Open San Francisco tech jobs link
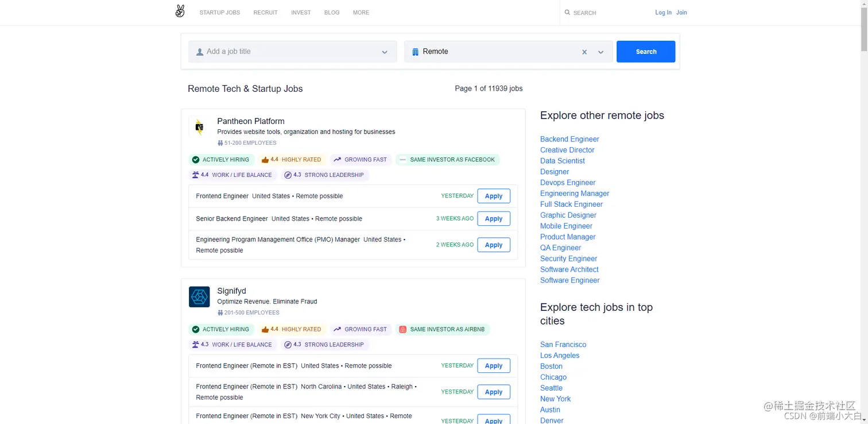Image resolution: width=868 pixels, height=424 pixels. coord(563,345)
